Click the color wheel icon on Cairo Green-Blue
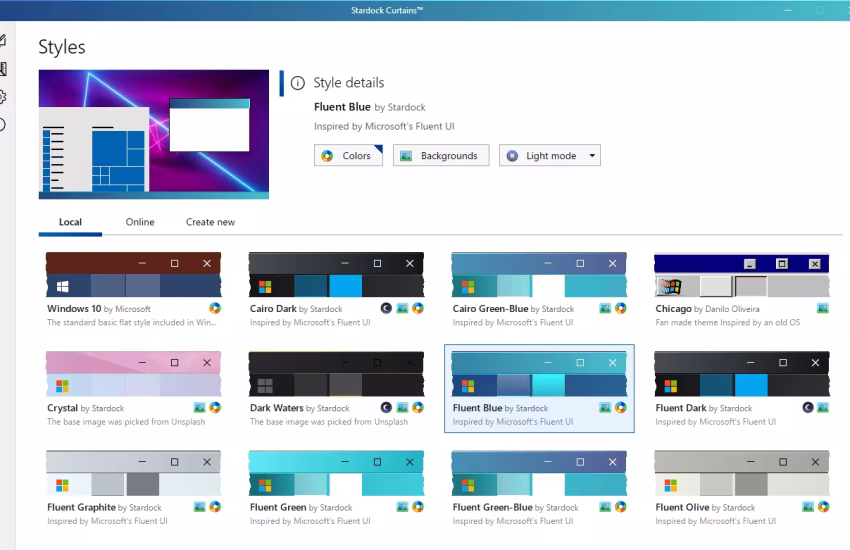Image resolution: width=850 pixels, height=550 pixels. pyautogui.click(x=621, y=308)
